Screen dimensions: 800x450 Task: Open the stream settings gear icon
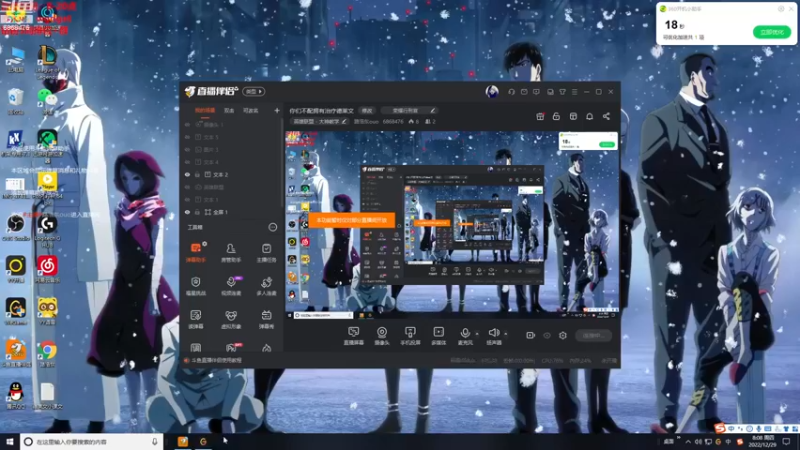click(563, 335)
